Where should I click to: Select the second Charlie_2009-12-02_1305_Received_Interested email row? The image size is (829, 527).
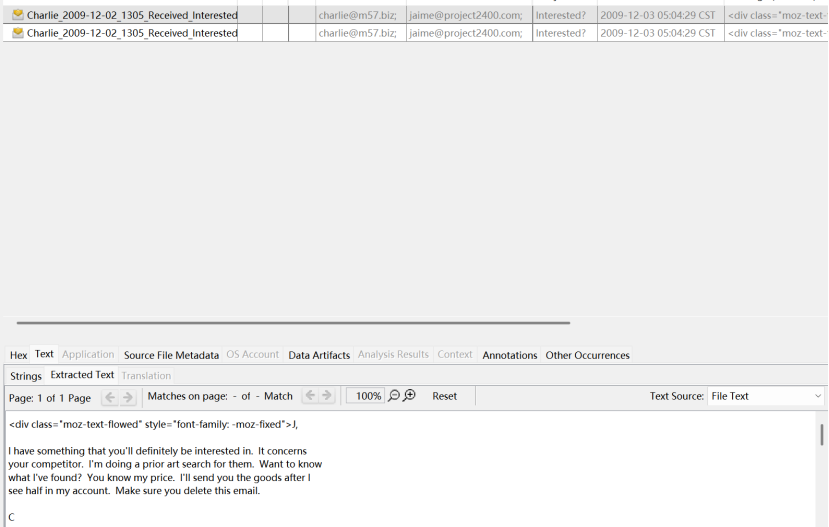point(415,33)
